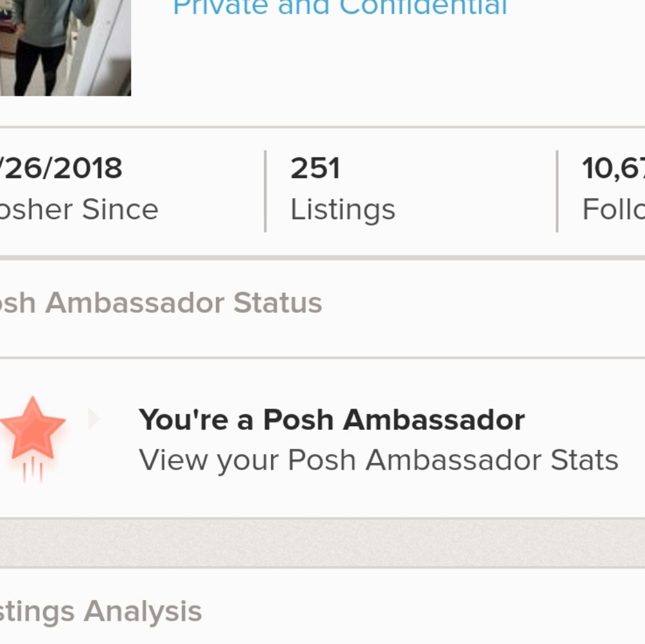Click the 251 listings count
This screenshot has height=644, width=645.
pos(315,169)
